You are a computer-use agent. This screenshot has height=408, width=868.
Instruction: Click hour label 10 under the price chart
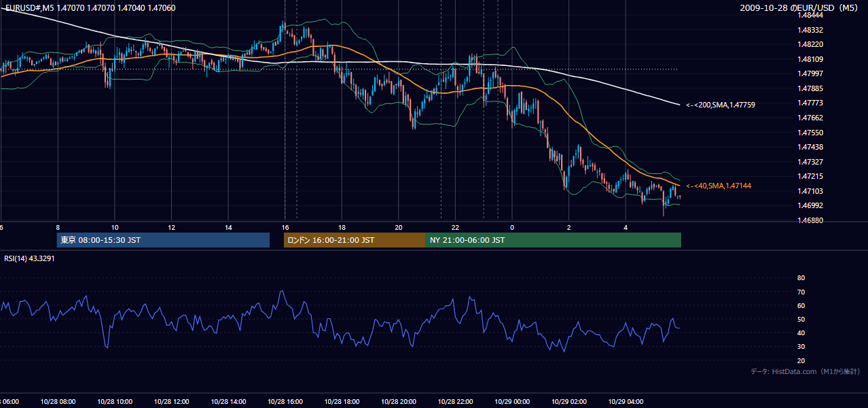pos(115,228)
